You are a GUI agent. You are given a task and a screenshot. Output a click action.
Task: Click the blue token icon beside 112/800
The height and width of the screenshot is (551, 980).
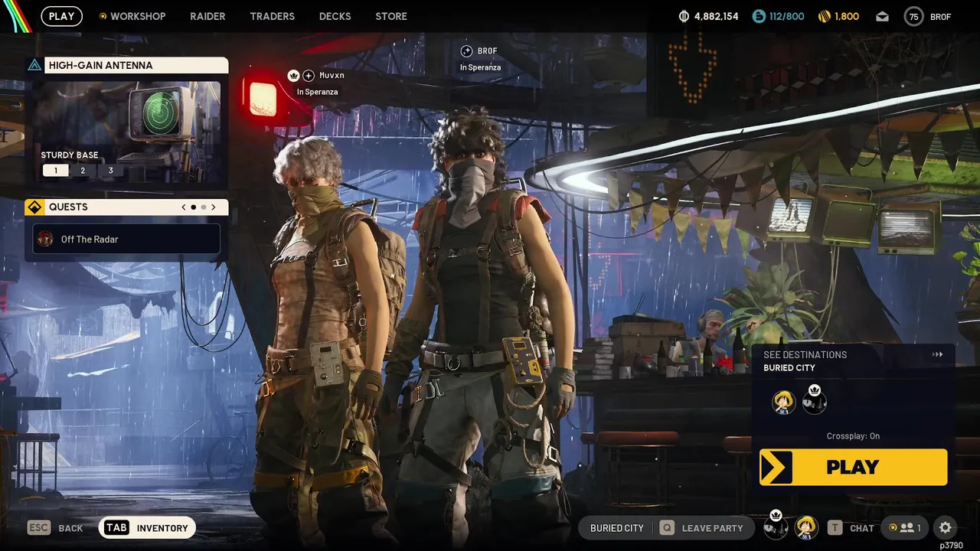point(759,16)
